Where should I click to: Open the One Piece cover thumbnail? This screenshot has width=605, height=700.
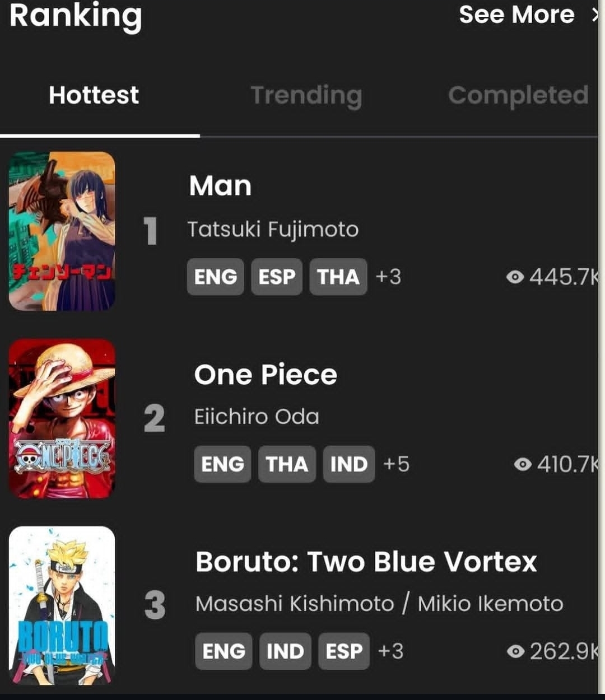pos(62,418)
